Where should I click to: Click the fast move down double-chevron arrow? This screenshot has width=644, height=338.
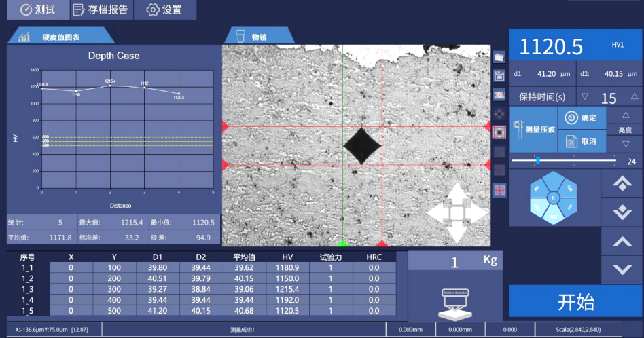tap(622, 212)
